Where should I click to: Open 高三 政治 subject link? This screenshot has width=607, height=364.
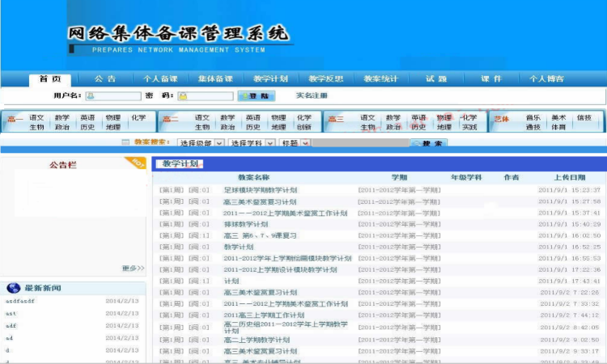tap(393, 127)
